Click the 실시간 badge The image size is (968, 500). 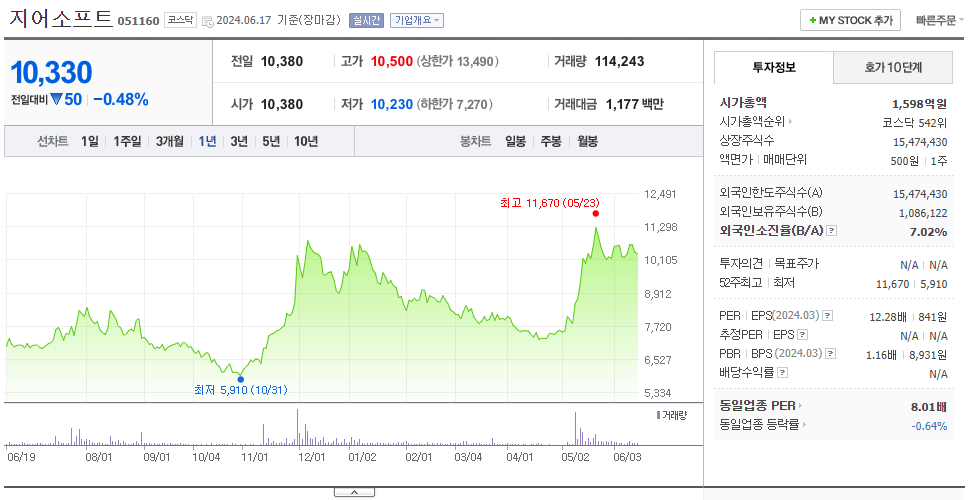coord(367,20)
